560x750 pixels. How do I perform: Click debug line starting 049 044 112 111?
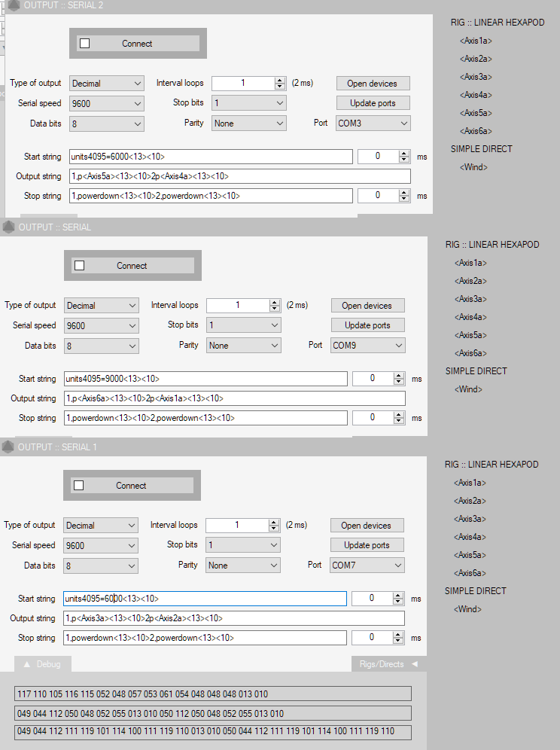tap(213, 732)
